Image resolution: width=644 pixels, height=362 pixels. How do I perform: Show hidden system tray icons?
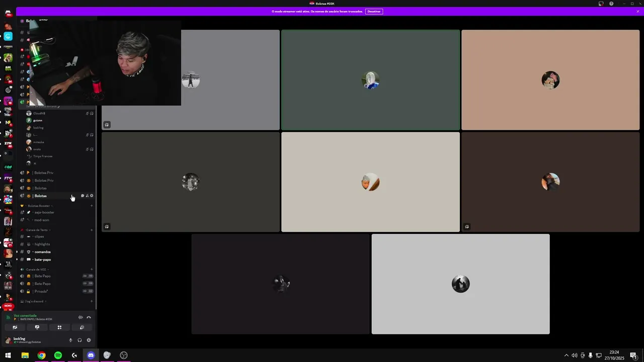(566, 355)
